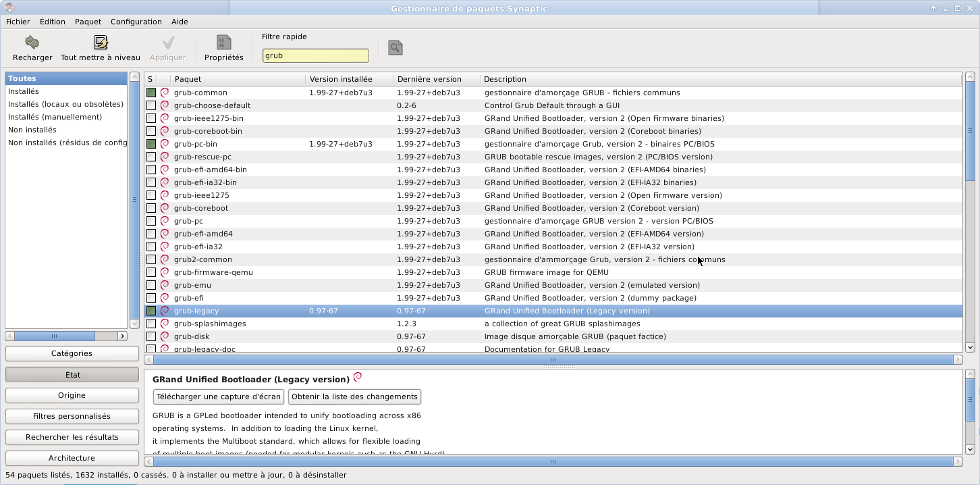Click the Architecture button
This screenshot has height=485, width=980.
72,458
